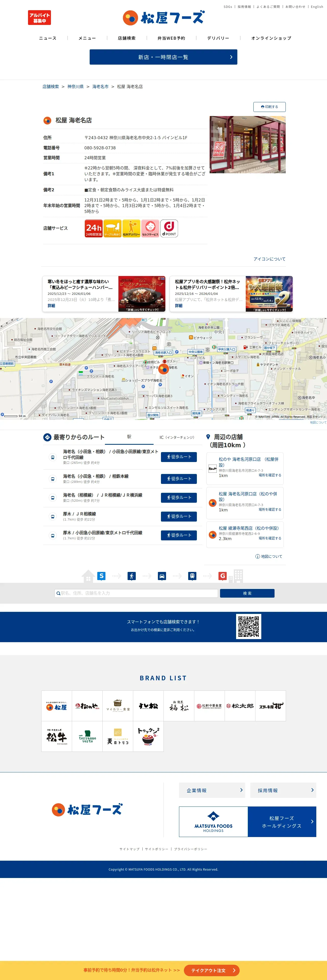Image resolution: width=327 pixels, height=980 pixels.
Task: Open the ニュース menu item
Action: click(x=48, y=38)
